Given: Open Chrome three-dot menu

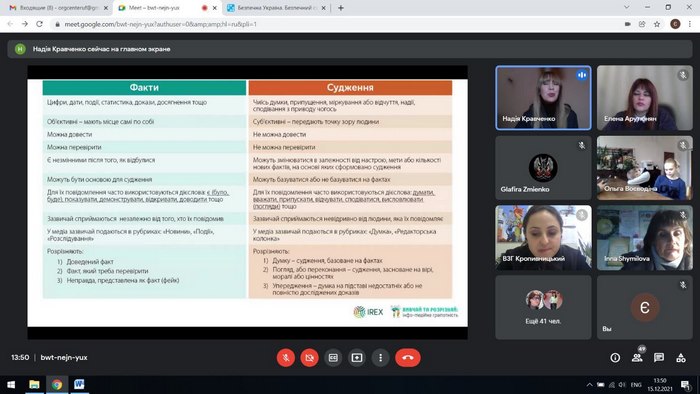Looking at the screenshot, I should (x=690, y=24).
